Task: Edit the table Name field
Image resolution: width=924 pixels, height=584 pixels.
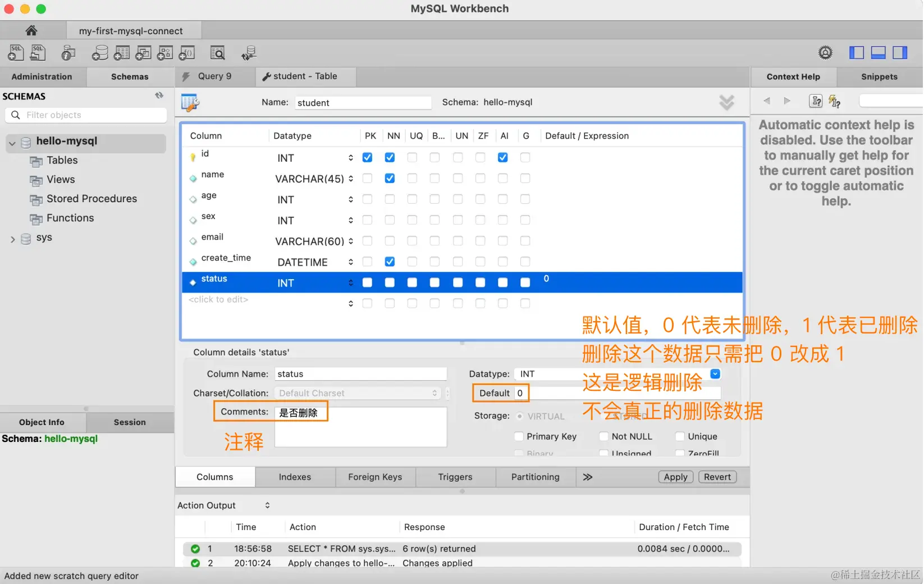Action: pyautogui.click(x=363, y=103)
